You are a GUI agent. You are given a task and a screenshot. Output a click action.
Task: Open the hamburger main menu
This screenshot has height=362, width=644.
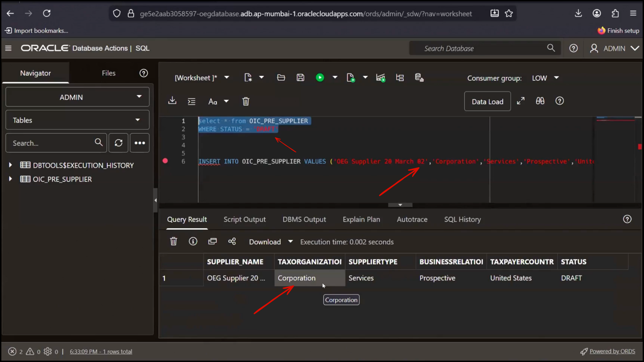point(8,48)
